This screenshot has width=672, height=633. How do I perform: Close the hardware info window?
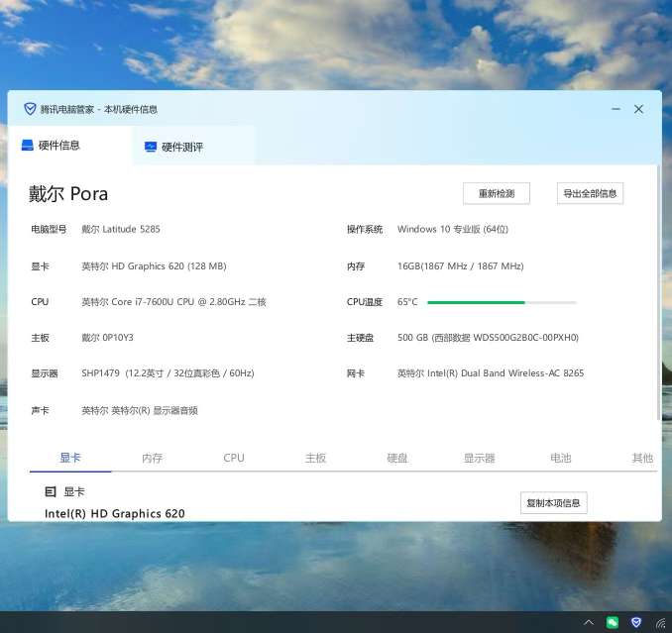pyautogui.click(x=638, y=109)
